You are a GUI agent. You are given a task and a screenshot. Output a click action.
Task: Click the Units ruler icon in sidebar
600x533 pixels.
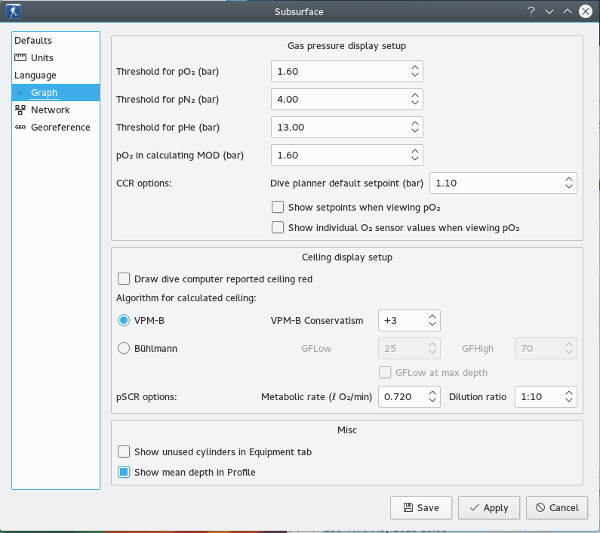click(20, 57)
